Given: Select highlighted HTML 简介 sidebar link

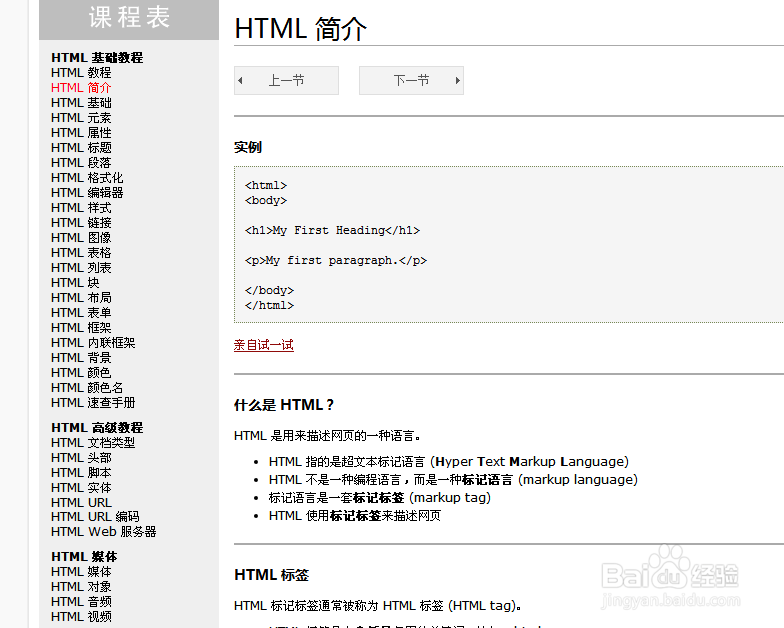Looking at the screenshot, I should (x=81, y=88).
